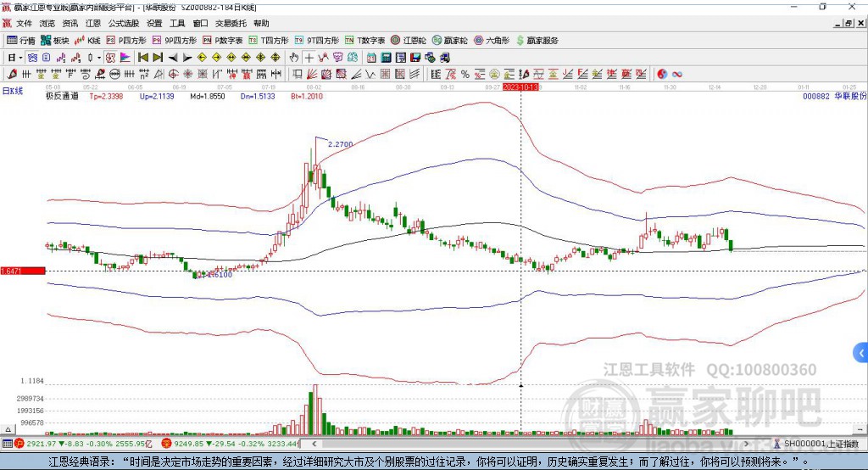Open the 交易委托 menu
The image size is (868, 470).
pos(231,23)
